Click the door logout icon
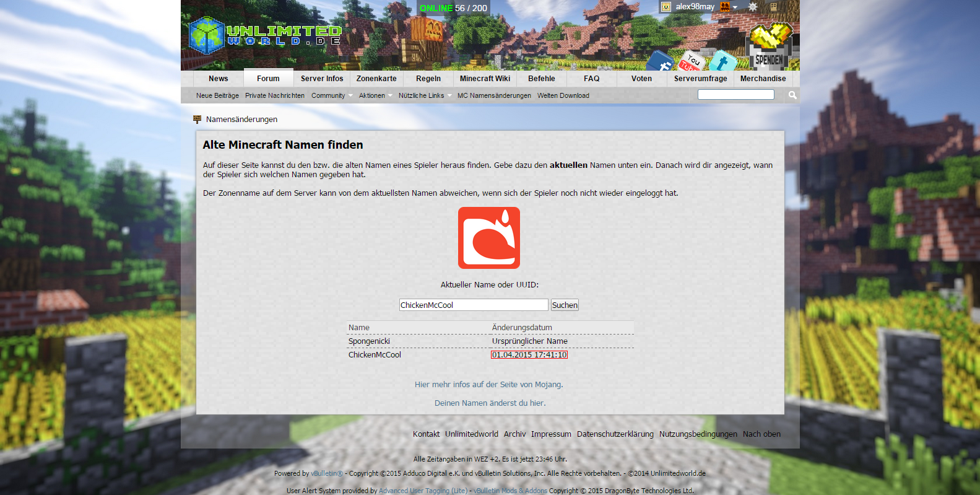 click(x=773, y=7)
